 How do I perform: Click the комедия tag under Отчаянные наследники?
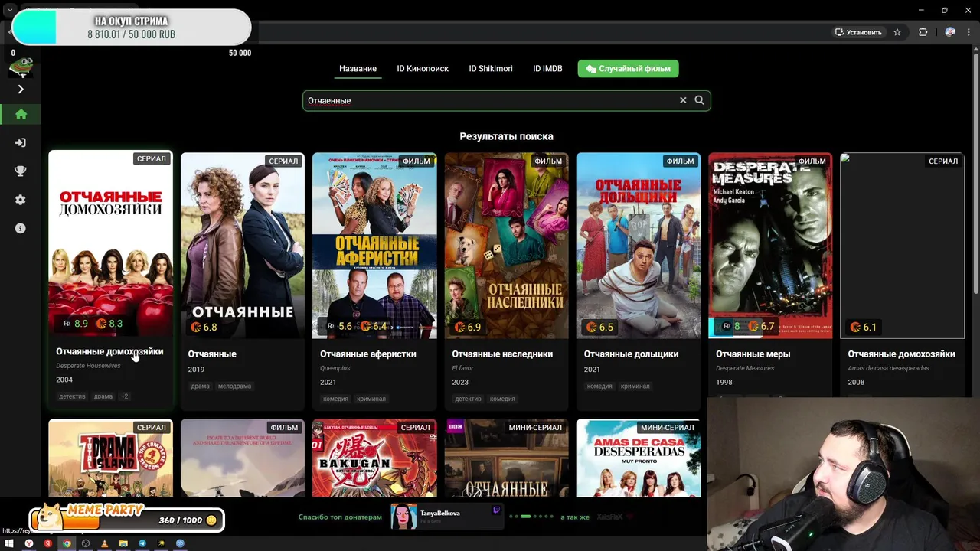click(x=502, y=399)
